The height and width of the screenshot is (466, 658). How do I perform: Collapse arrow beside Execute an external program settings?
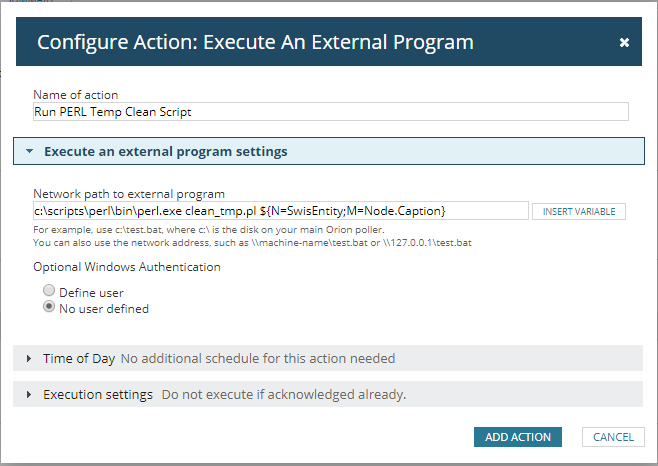point(30,152)
